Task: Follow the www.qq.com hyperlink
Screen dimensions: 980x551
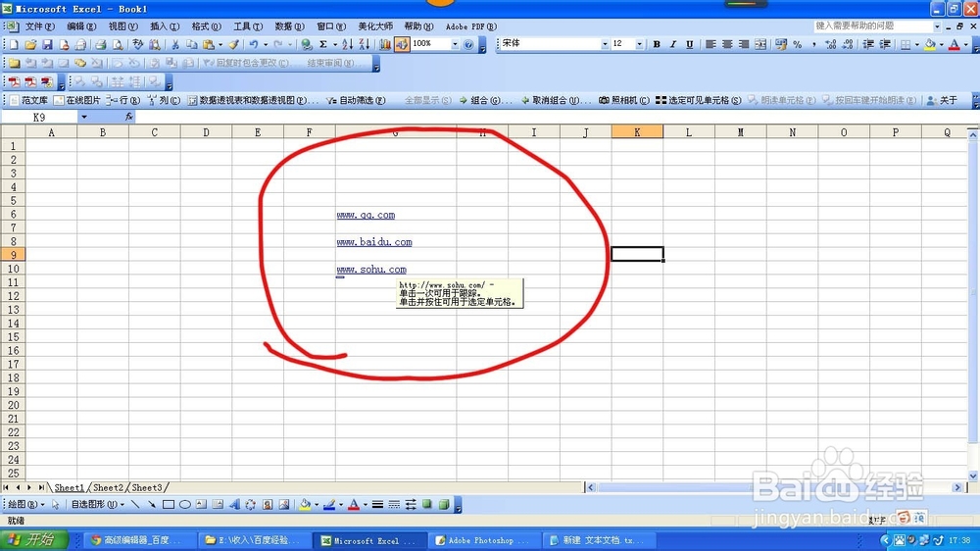Action: point(366,215)
